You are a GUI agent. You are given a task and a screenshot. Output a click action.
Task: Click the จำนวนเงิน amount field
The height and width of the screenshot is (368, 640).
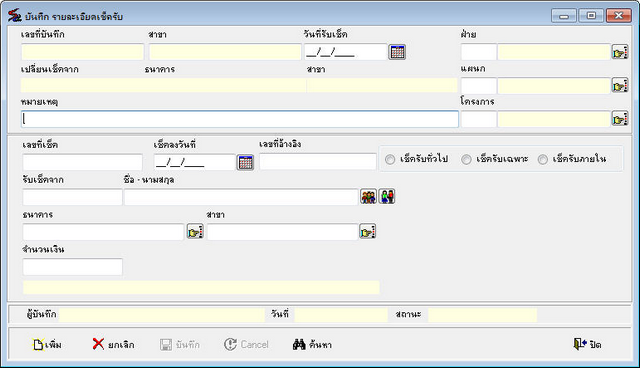(73, 267)
